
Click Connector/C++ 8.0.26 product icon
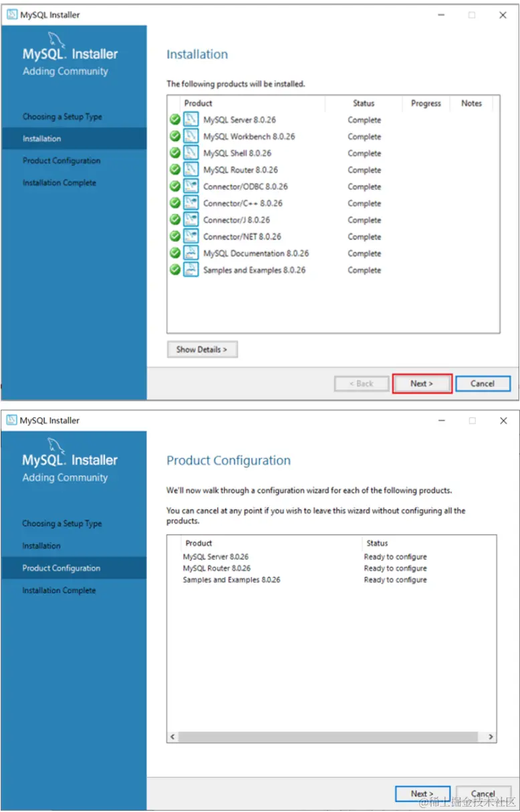[191, 203]
